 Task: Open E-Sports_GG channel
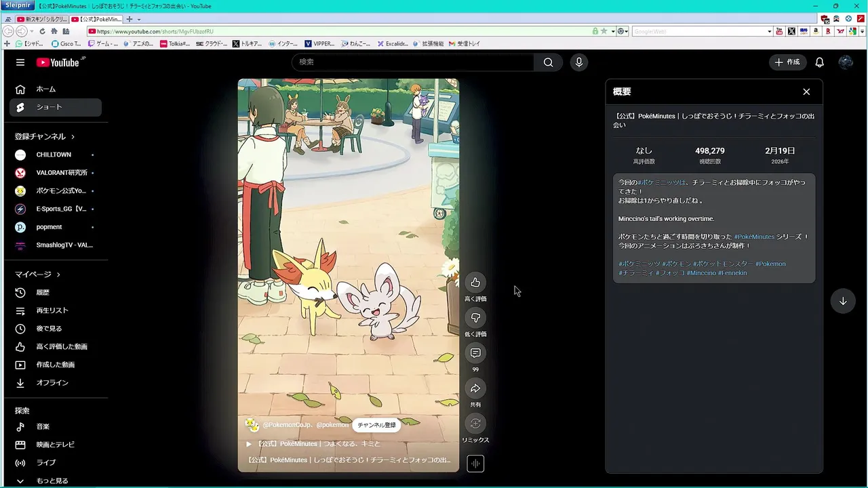pyautogui.click(x=56, y=209)
